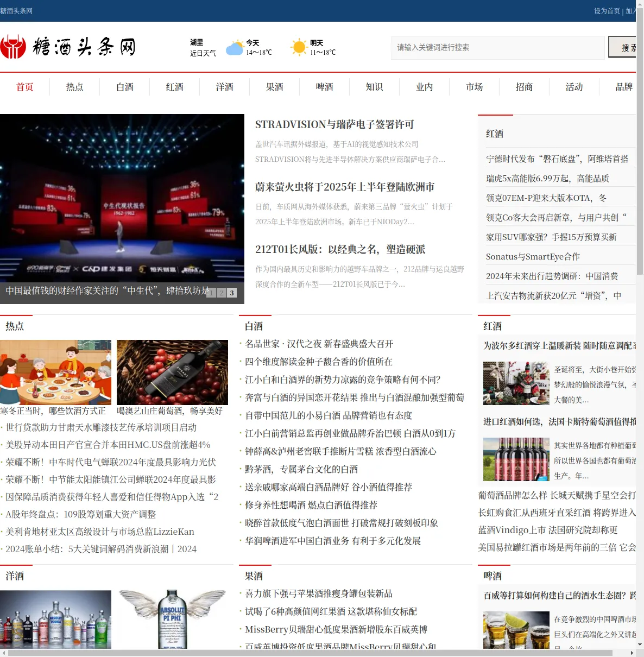The height and width of the screenshot is (657, 644).
Task: Focus the keyword search input field
Action: (x=497, y=48)
